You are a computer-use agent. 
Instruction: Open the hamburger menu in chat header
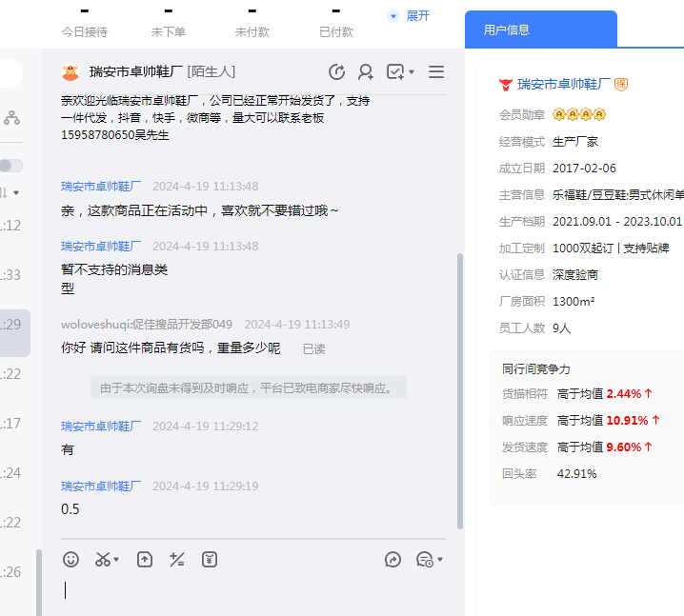click(x=436, y=72)
